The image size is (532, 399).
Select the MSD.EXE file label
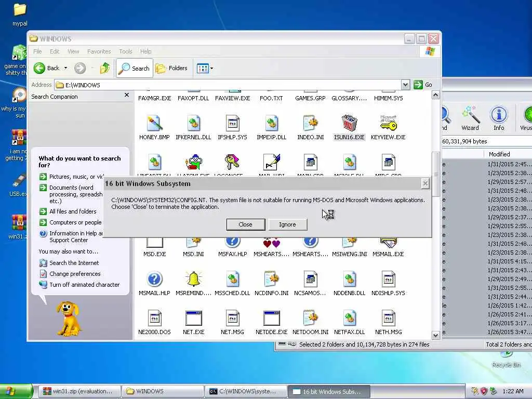tap(154, 254)
